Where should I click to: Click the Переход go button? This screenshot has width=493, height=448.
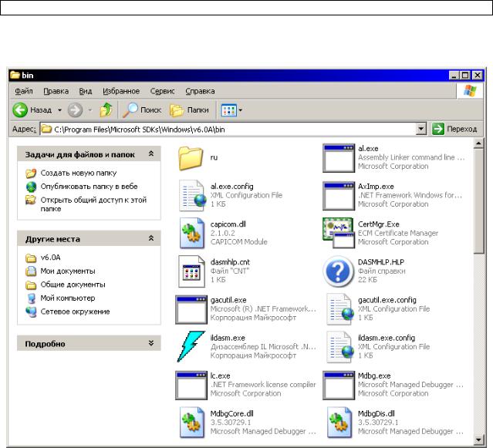pyautogui.click(x=454, y=129)
